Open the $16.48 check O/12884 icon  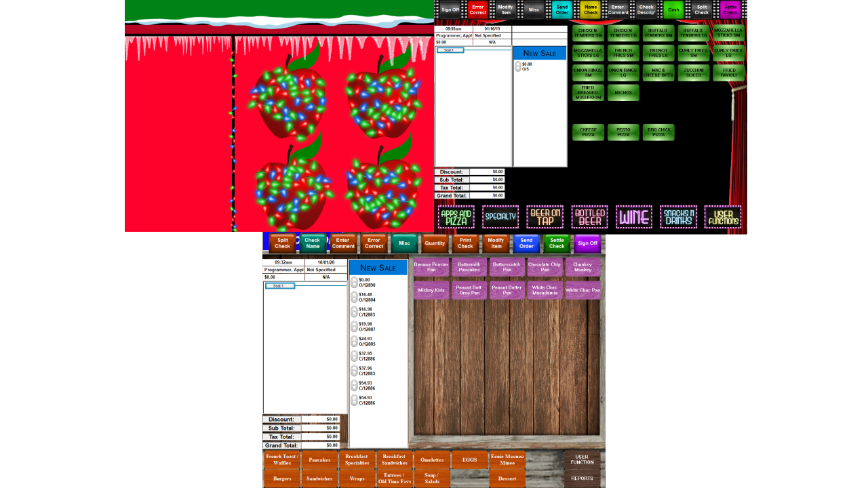[354, 297]
